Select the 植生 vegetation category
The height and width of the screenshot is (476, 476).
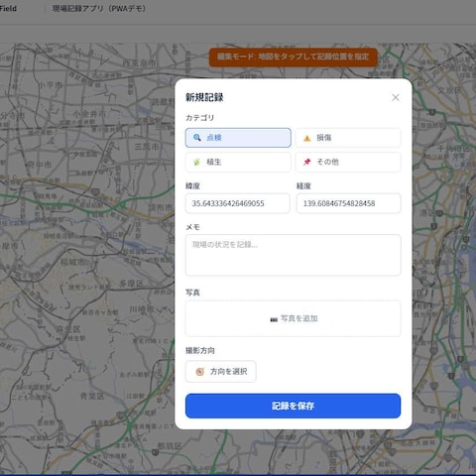point(238,162)
